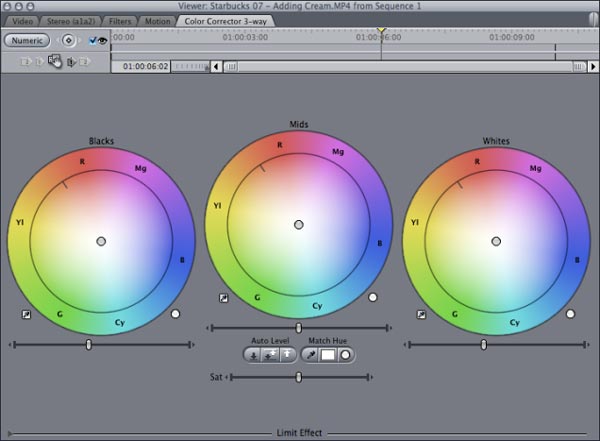Select the Blacks auto-balance eyedropper
600x441 pixels.
pyautogui.click(x=26, y=315)
